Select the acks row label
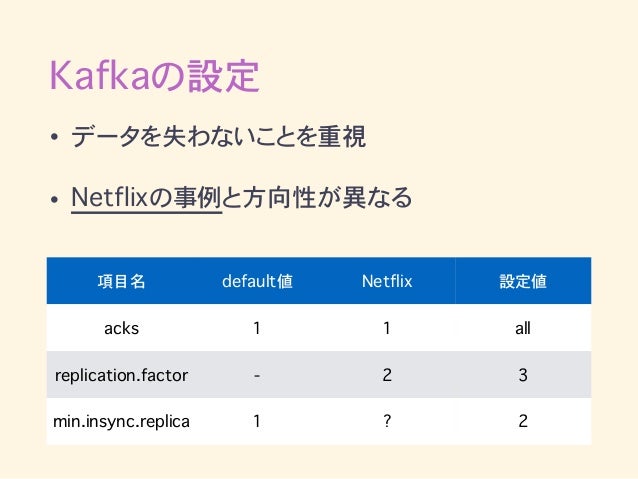 121,328
